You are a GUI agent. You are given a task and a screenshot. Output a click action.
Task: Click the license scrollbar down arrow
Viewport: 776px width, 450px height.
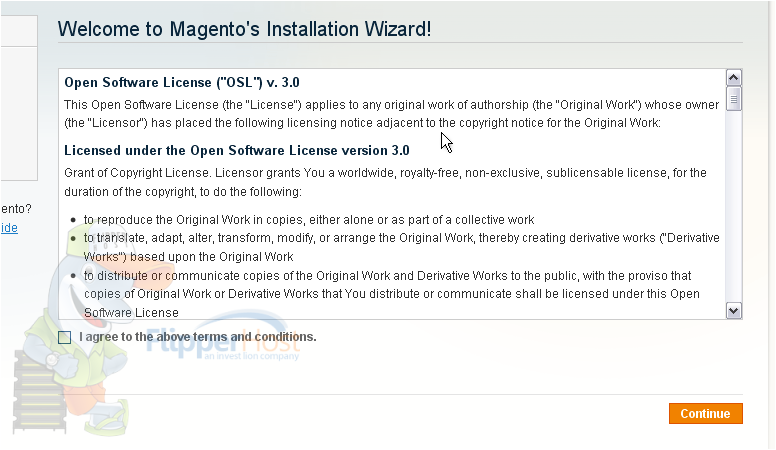click(733, 311)
